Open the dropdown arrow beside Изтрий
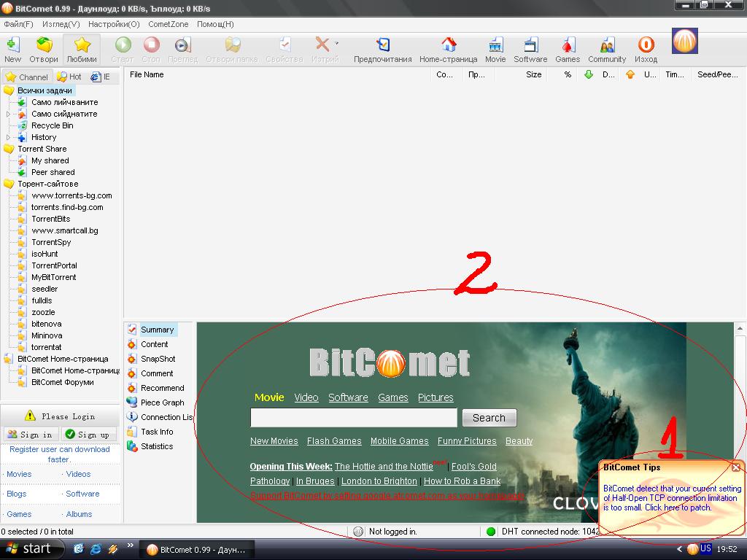The width and height of the screenshot is (747, 560). click(x=336, y=43)
